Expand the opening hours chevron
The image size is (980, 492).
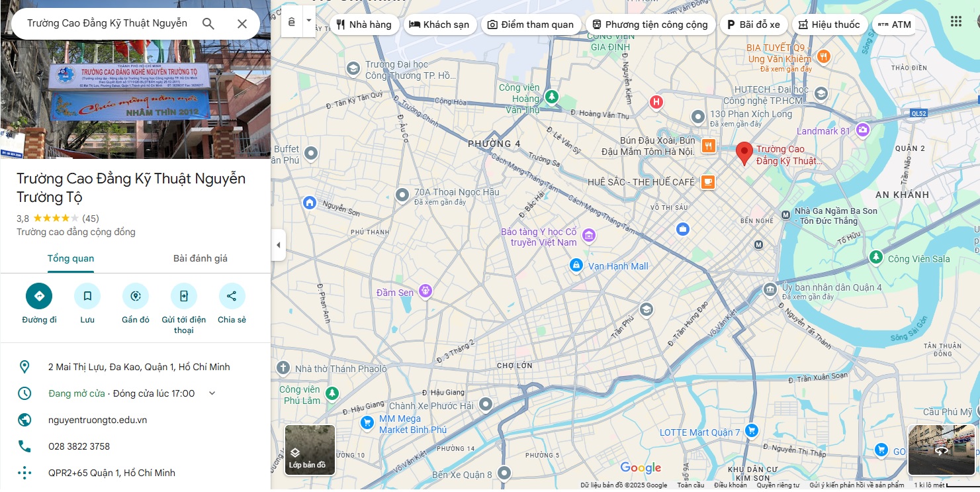[x=212, y=393]
